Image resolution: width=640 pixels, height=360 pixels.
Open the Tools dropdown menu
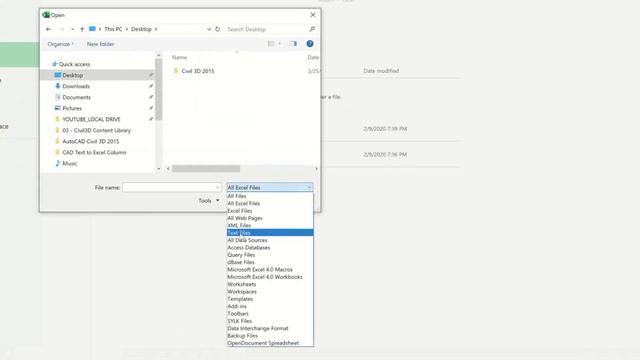(x=209, y=200)
